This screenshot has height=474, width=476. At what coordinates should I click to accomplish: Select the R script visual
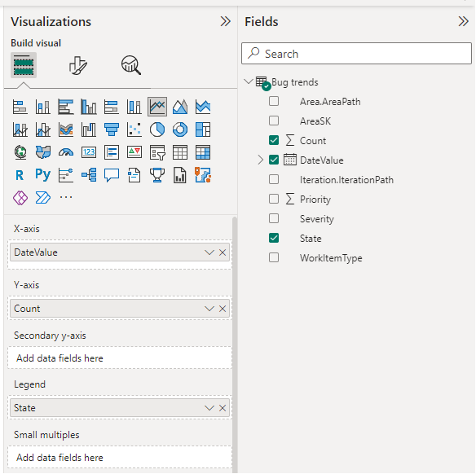[x=20, y=175]
